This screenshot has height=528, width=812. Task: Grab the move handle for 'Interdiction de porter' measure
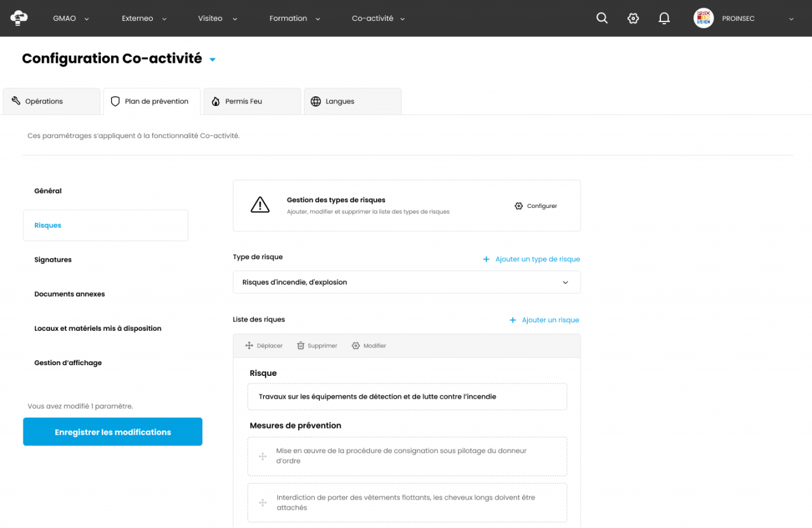coord(263,503)
